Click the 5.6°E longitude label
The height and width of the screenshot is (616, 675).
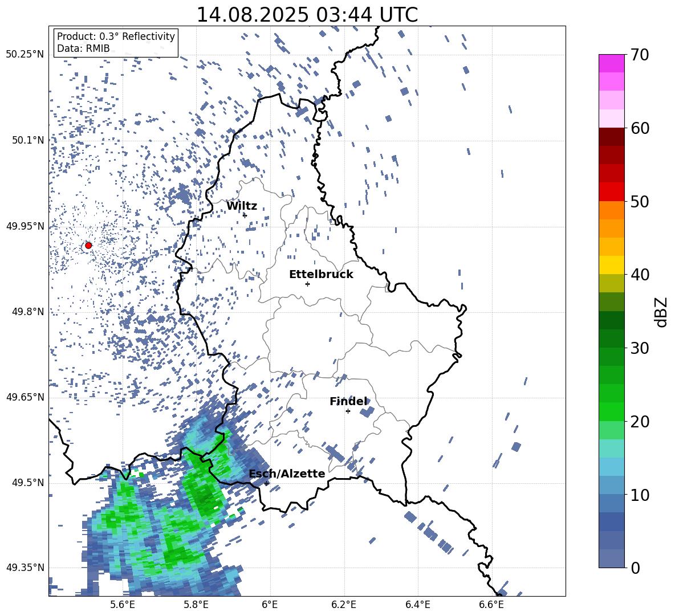pos(122,605)
